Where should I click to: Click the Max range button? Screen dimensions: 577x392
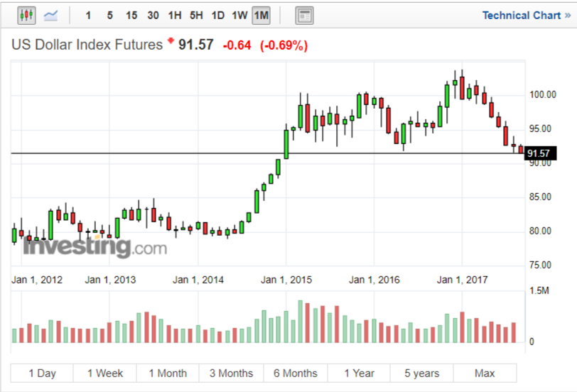click(485, 373)
